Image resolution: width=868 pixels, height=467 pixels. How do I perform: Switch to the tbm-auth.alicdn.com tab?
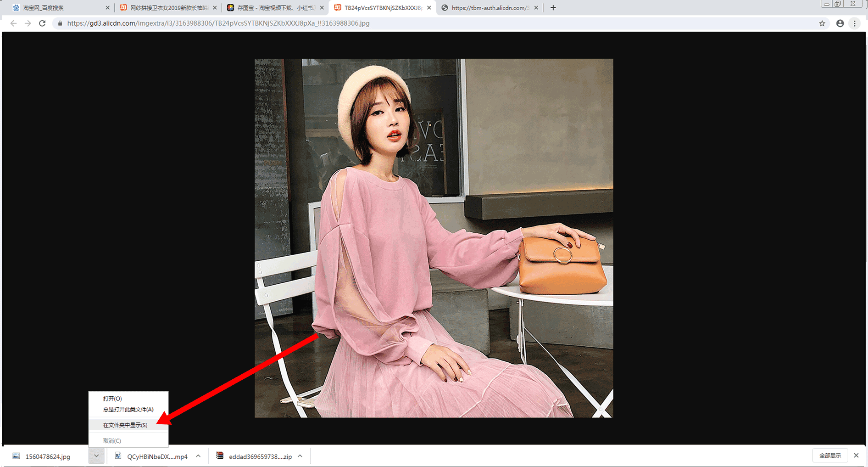(489, 8)
